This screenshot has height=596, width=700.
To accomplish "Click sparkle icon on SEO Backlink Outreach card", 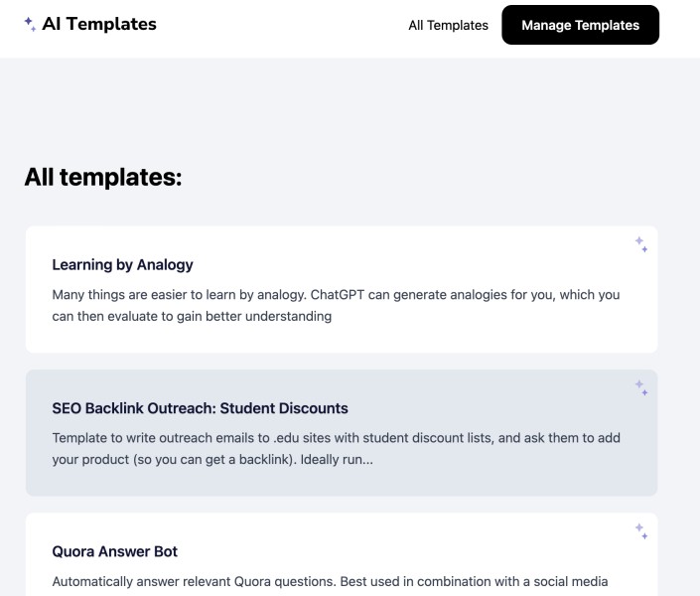I will click(641, 387).
